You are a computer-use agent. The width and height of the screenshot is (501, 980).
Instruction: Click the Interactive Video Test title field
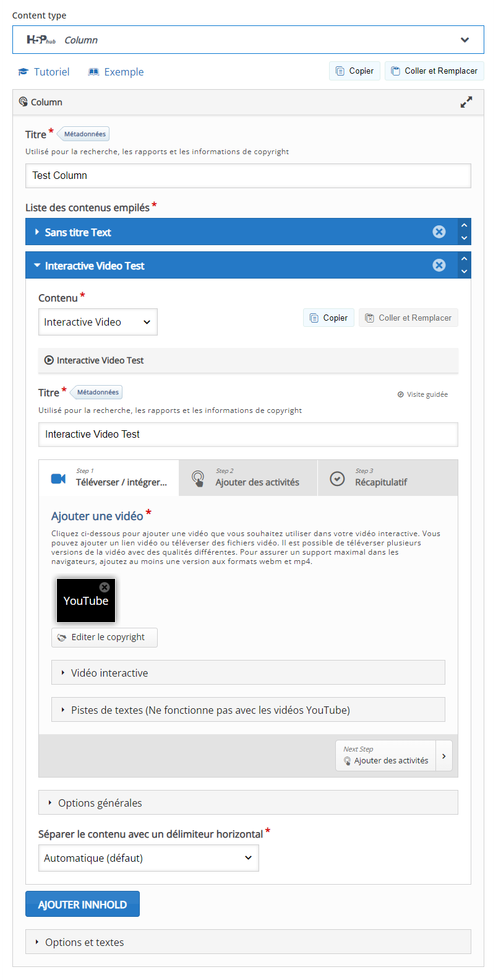click(248, 435)
